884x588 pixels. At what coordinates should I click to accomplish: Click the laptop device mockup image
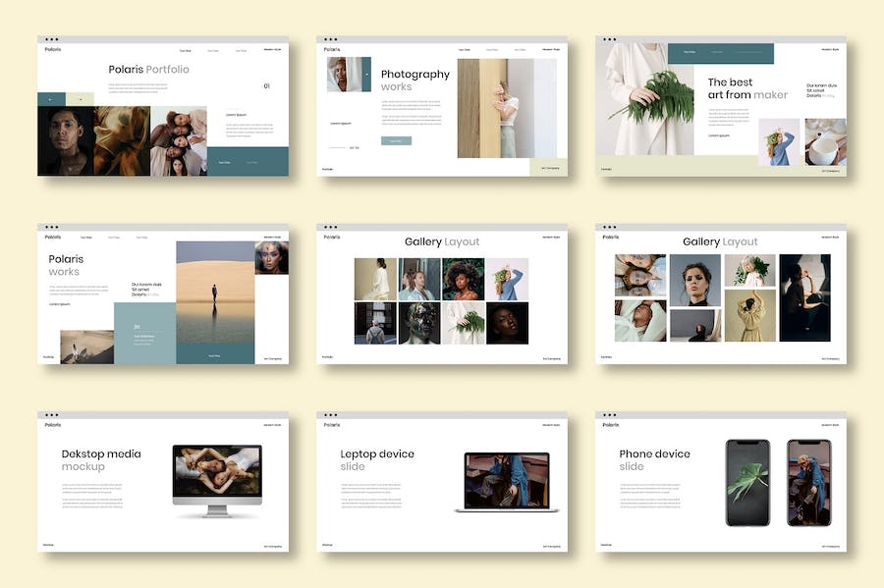click(x=507, y=482)
